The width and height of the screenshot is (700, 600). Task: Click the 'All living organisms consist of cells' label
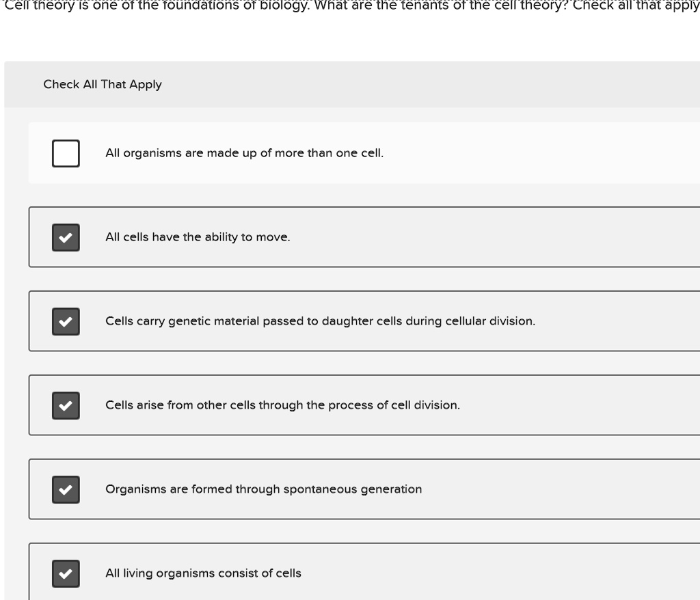click(203, 573)
